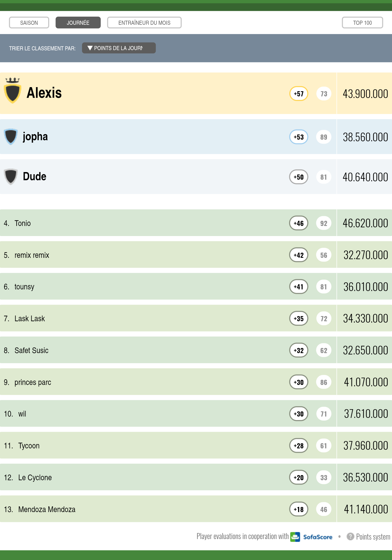Screen dimensions: 392x560
Task: Click Dude's silver shield badge
Action: (11, 176)
